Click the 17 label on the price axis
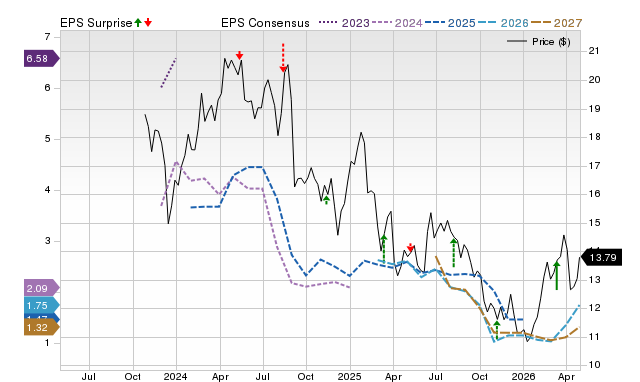The image size is (640, 382). (594, 165)
